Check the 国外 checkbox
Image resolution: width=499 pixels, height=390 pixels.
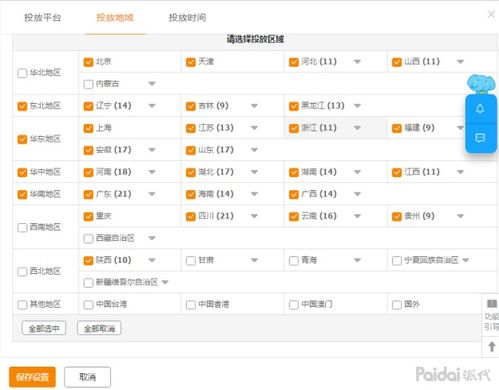(x=397, y=305)
